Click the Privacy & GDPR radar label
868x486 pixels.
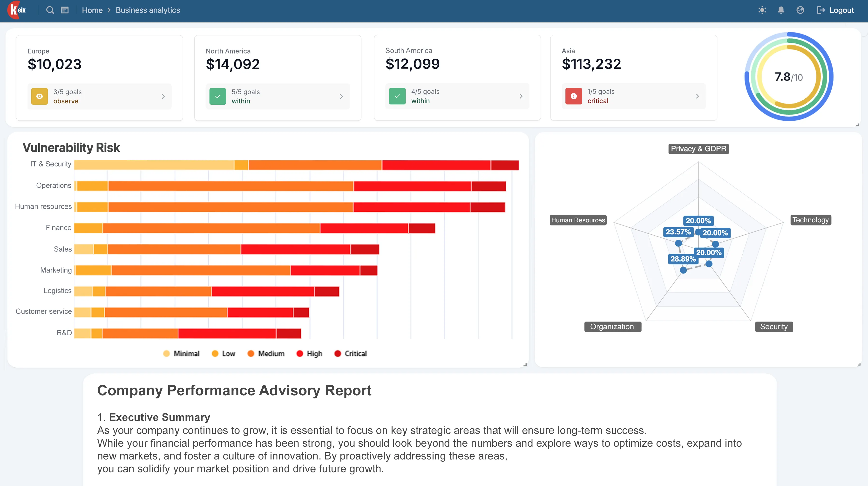pyautogui.click(x=698, y=149)
